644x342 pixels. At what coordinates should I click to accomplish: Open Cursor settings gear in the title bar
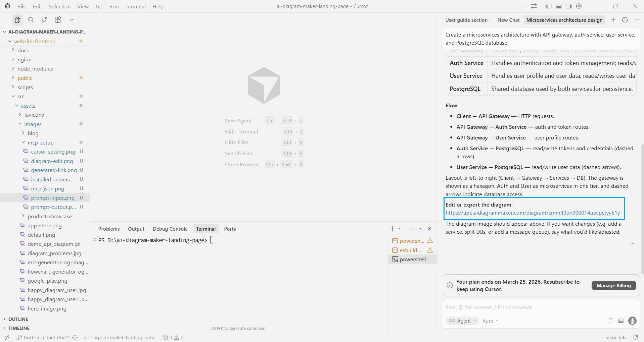click(579, 6)
